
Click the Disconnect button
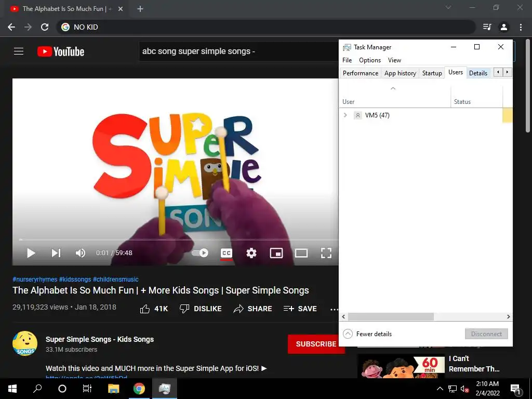486,334
